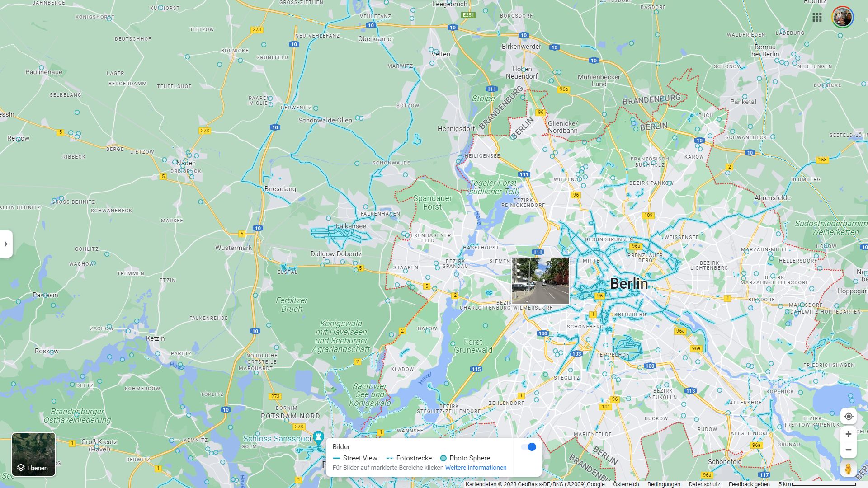Click the A10 highway shield near Brieselang

(258, 228)
